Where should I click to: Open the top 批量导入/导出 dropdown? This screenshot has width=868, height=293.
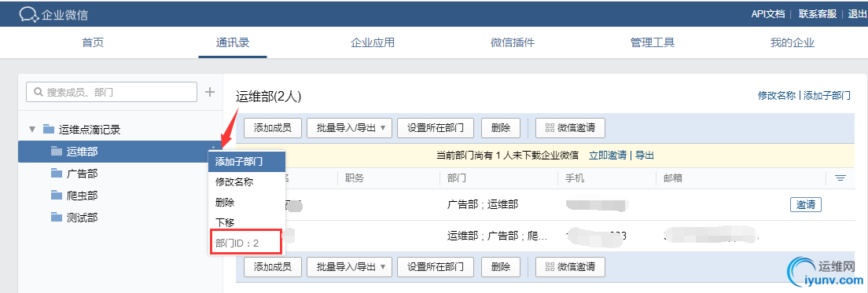point(349,128)
